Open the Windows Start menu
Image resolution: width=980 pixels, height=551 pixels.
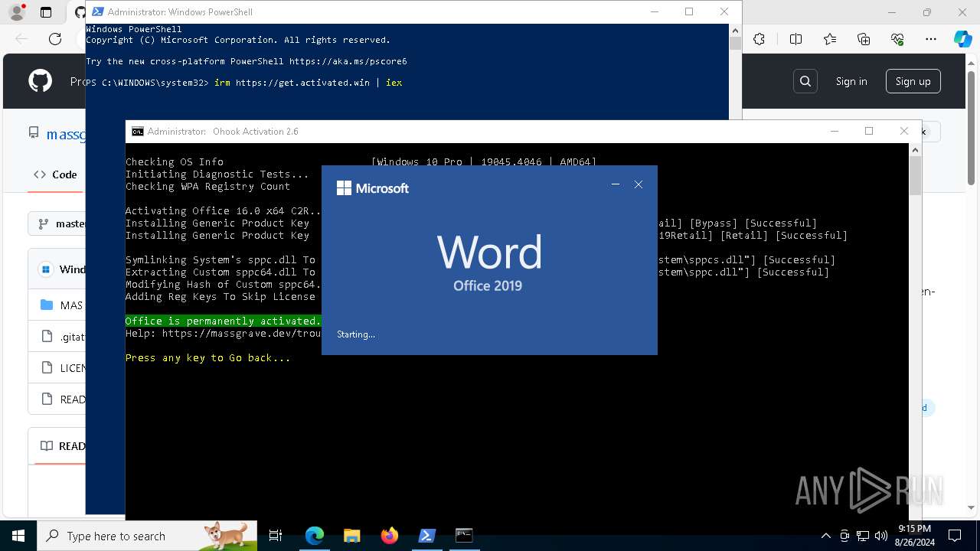(18, 536)
